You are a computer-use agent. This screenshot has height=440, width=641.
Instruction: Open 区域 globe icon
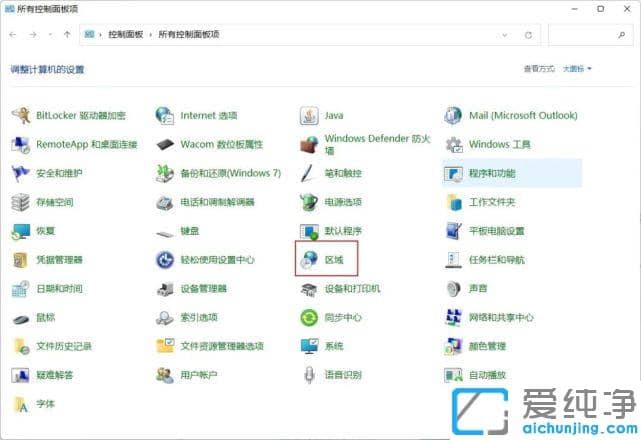309,260
